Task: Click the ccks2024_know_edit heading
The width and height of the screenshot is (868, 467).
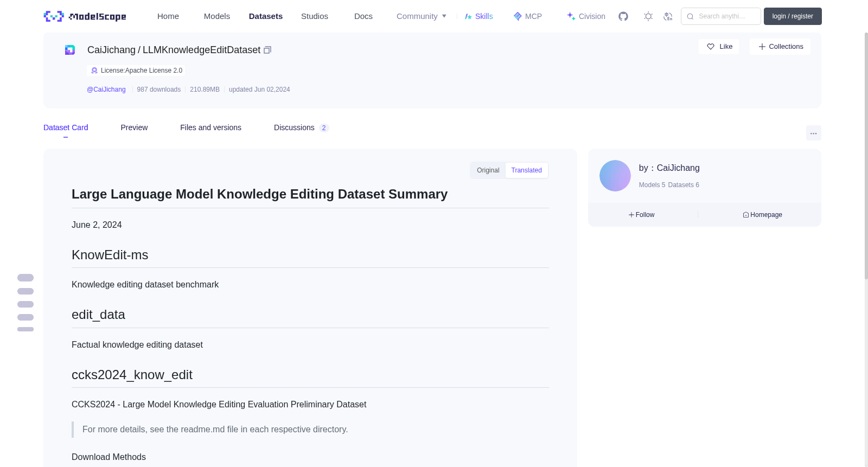Action: click(132, 375)
